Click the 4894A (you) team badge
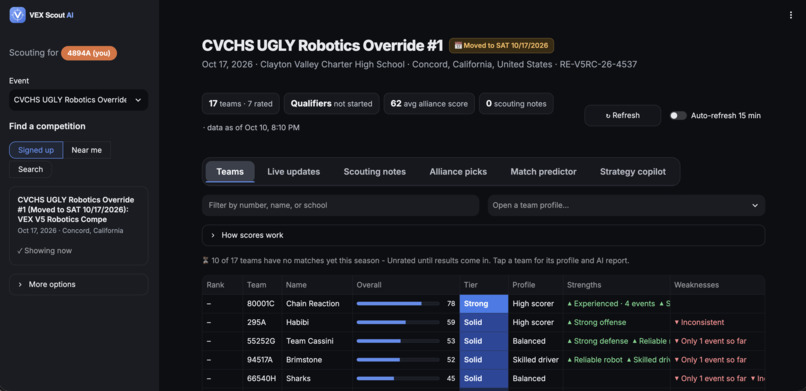This screenshot has width=806, height=391. pyautogui.click(x=89, y=53)
